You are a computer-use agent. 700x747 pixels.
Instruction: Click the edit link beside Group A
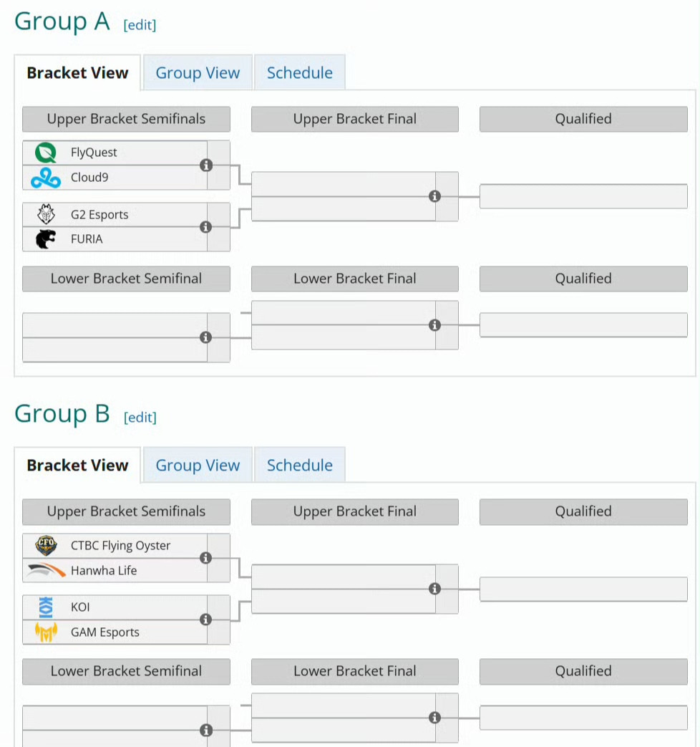(x=140, y=25)
